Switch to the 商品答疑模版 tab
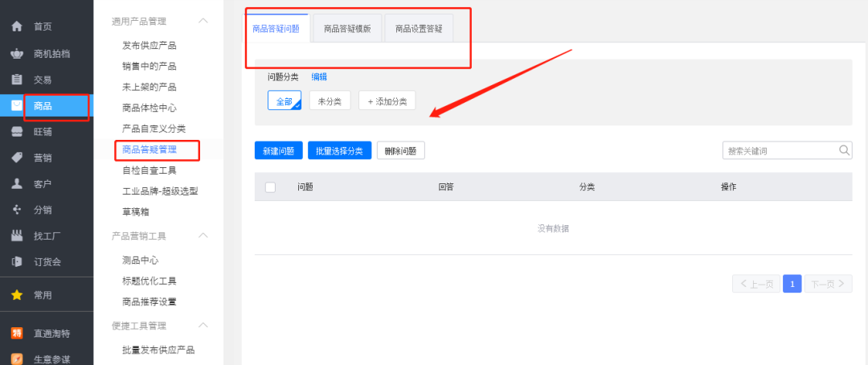868x365 pixels. pos(348,29)
